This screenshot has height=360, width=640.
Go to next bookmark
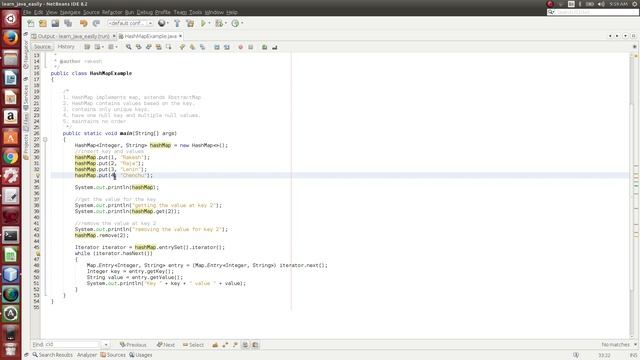192,47
